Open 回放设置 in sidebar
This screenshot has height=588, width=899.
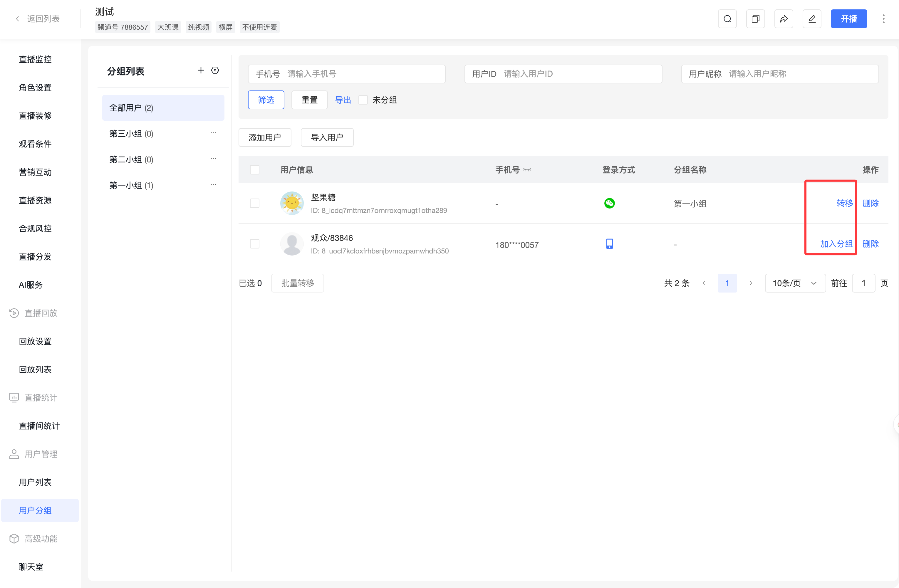[35, 341]
